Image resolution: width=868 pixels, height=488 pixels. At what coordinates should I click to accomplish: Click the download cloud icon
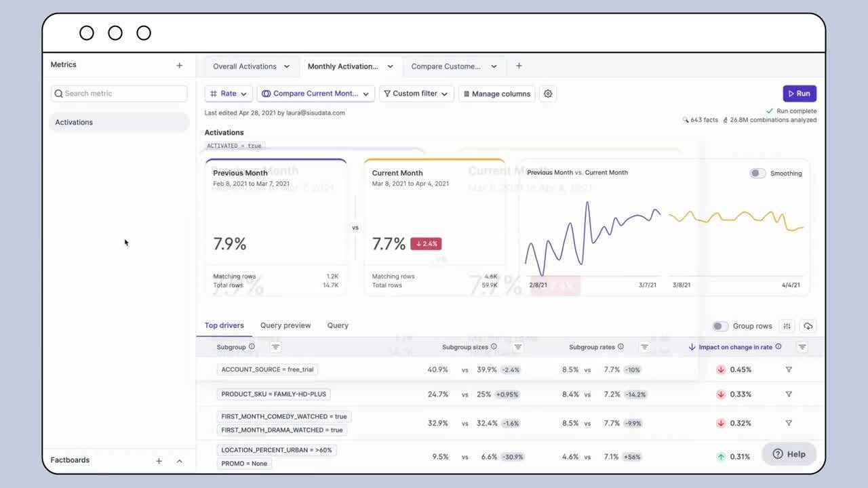click(808, 326)
